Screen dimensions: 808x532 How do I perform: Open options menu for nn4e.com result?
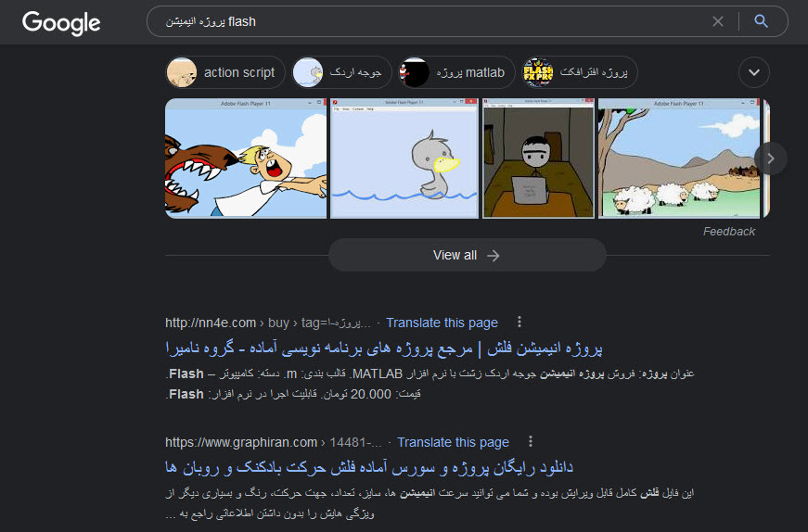tap(519, 322)
